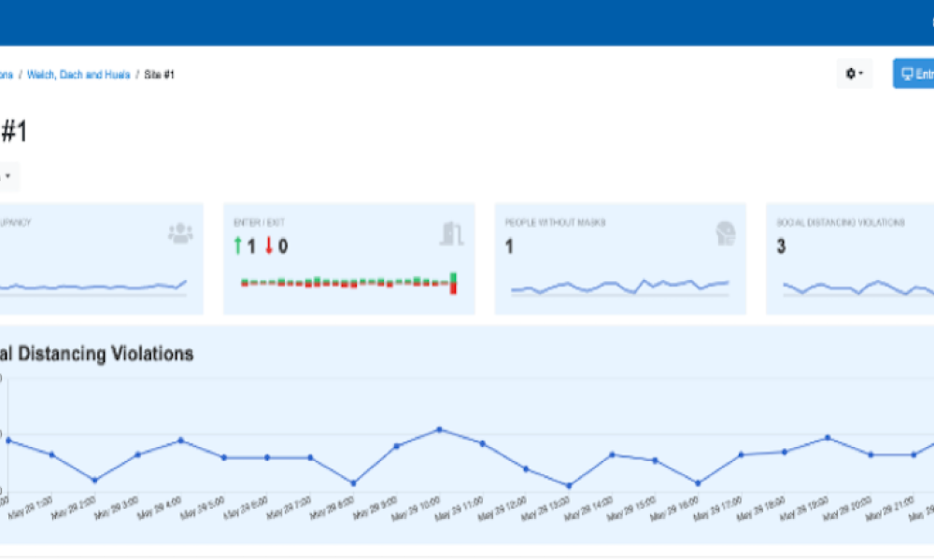
Task: Open the Welch, Dach and Huels breadcrumb link
Action: [78, 75]
